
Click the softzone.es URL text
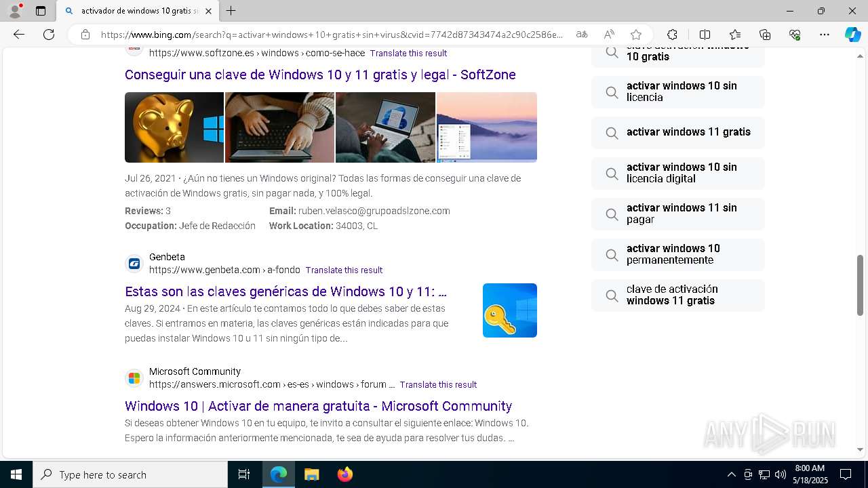coord(257,53)
